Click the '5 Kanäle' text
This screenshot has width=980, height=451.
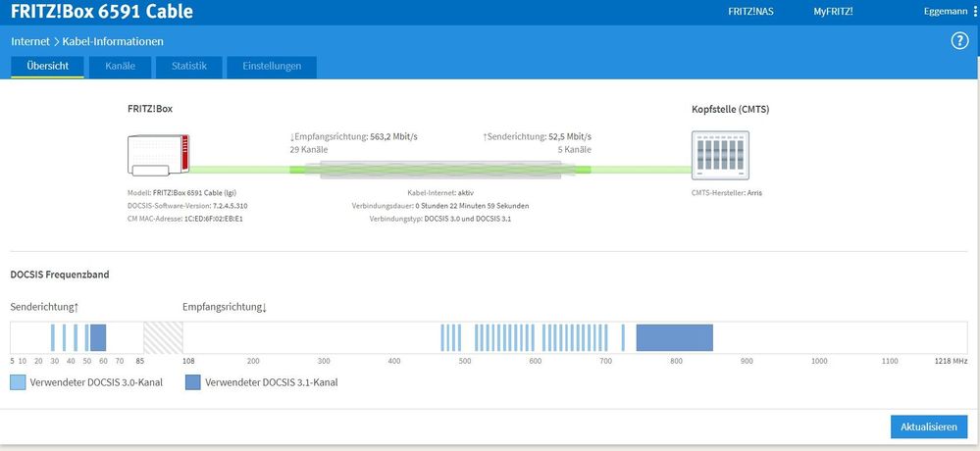click(575, 150)
